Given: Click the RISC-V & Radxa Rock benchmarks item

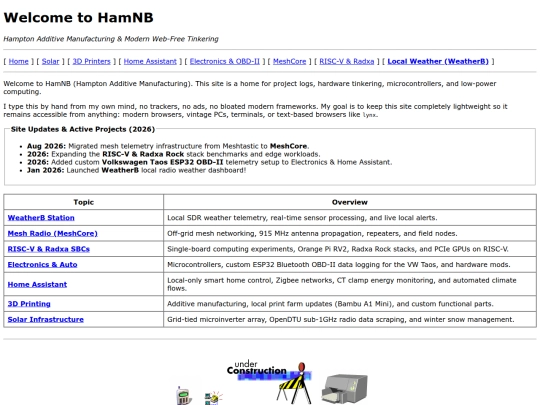Looking at the screenshot, I should (x=174, y=154).
